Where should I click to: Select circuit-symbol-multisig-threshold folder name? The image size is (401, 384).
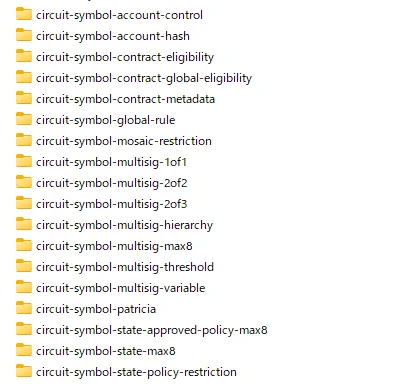pos(125,267)
